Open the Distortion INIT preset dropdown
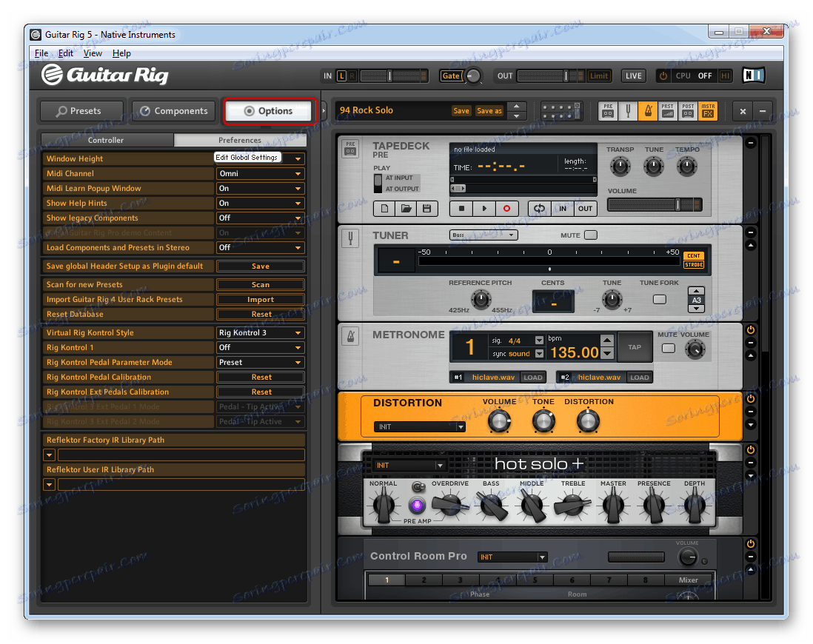Viewport: 813px width, 644px height. (x=420, y=426)
